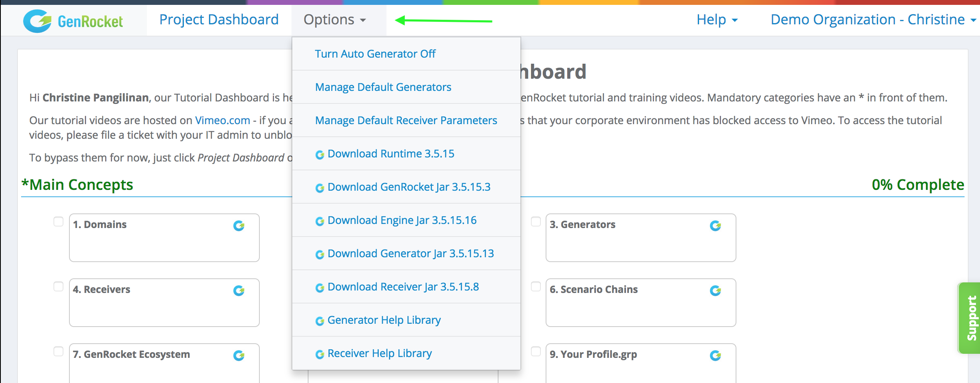Choose Download GenRocket Jar 3.5.15.3
980x383 pixels.
tap(406, 187)
